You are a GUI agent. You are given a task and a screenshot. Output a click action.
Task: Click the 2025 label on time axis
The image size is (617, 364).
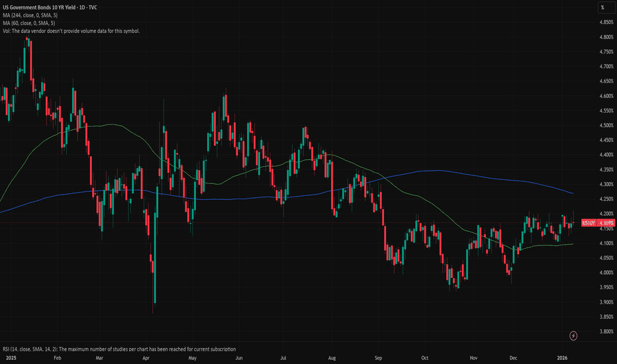[x=9, y=357]
